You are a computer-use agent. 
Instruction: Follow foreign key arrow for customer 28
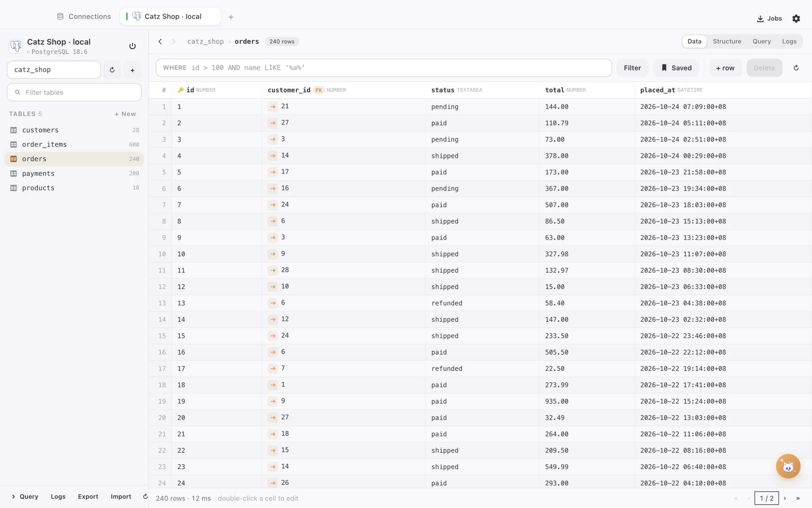tap(273, 270)
